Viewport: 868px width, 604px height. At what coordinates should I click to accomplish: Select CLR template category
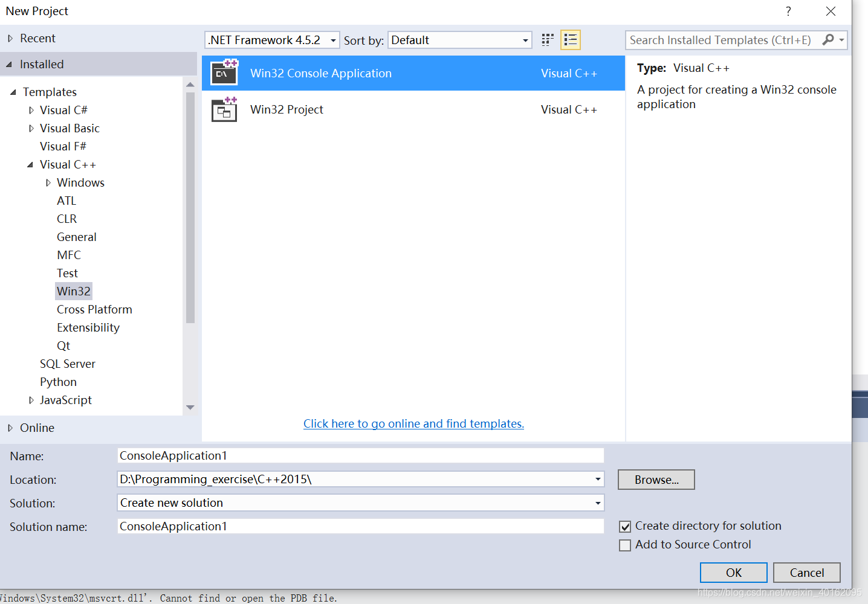pos(66,219)
